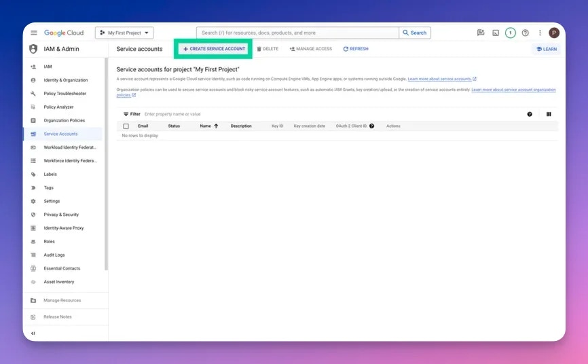
Task: Open the help question mark icon
Action: pyautogui.click(x=526, y=33)
